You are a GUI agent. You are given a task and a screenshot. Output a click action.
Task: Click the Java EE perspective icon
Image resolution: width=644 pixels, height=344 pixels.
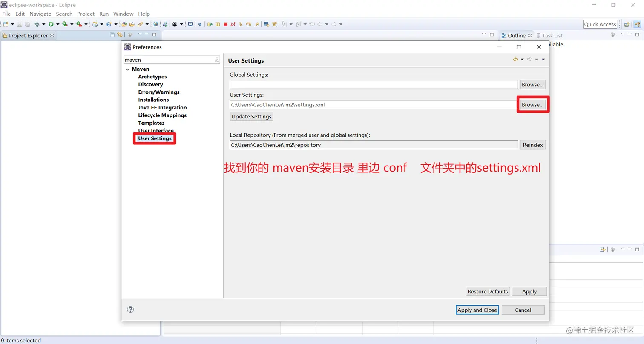click(638, 24)
